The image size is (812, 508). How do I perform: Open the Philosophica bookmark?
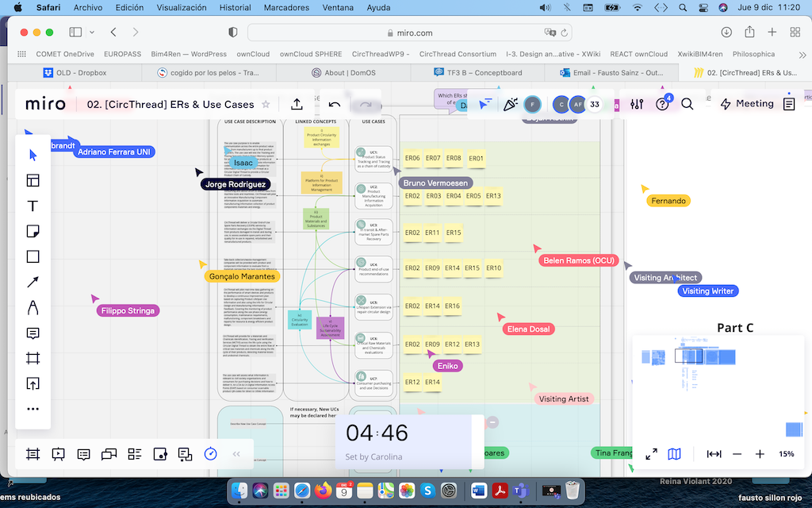pos(753,54)
